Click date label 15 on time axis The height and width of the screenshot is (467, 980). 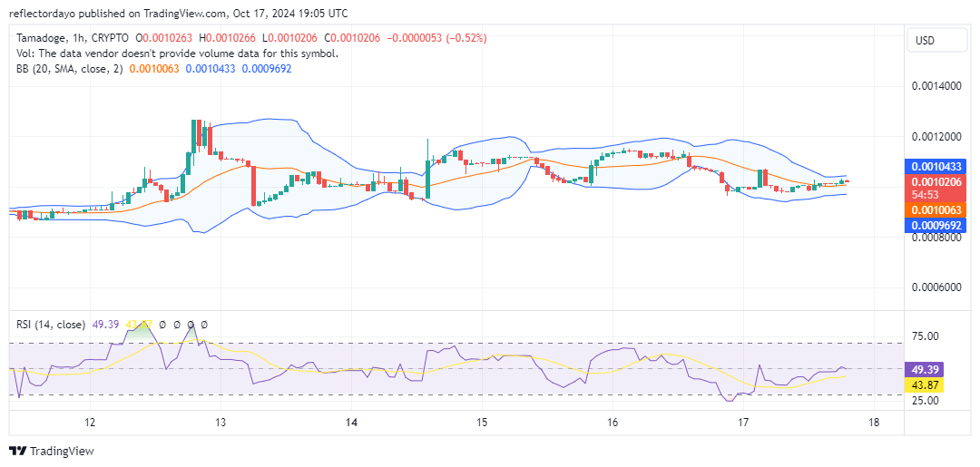click(x=481, y=423)
